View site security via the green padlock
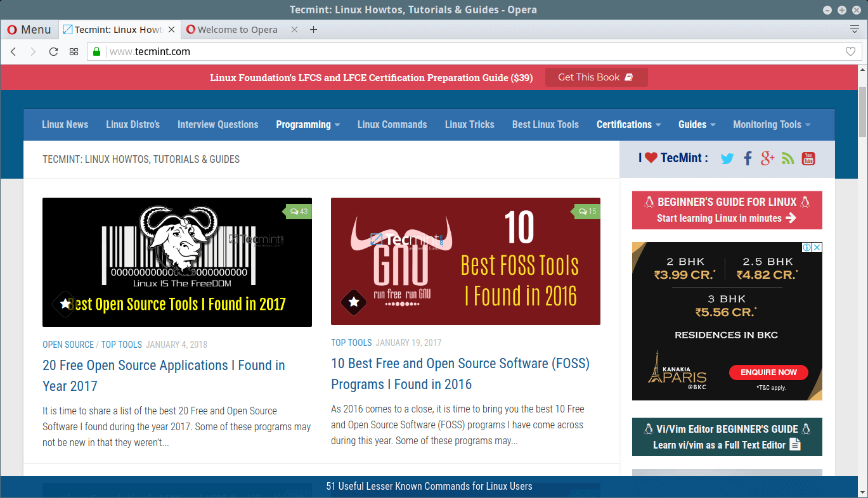 pyautogui.click(x=97, y=52)
